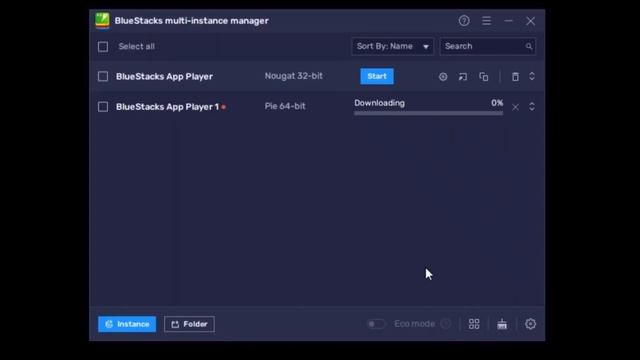
Task: Open the help question mark icon
Action: (464, 21)
